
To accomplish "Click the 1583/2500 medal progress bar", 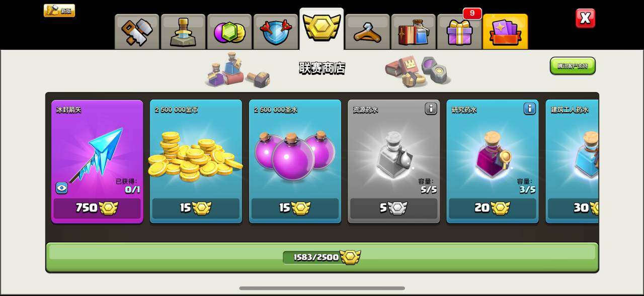I will [322, 257].
